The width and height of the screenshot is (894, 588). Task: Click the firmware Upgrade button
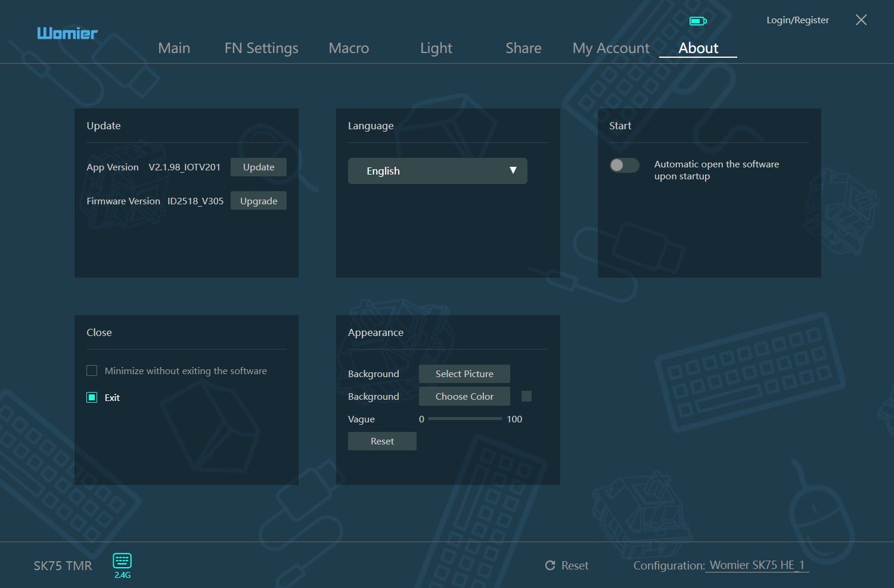[259, 201]
